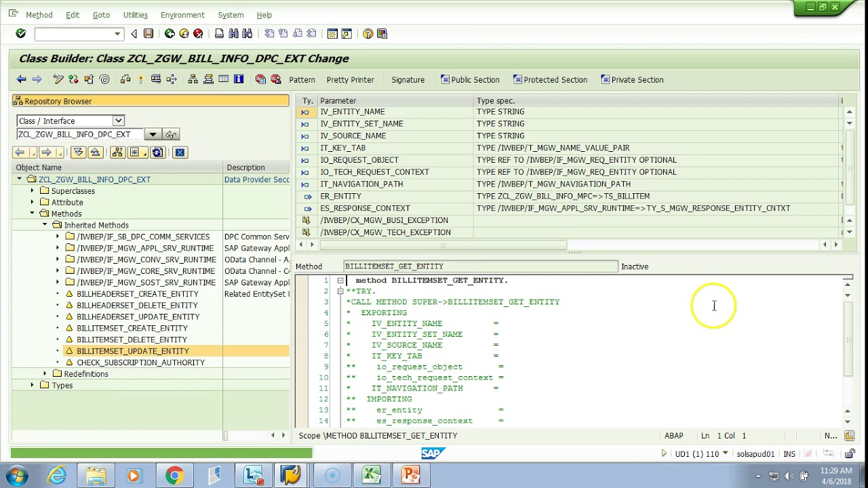
Task: Collapse the code fold at the method line
Action: point(340,280)
